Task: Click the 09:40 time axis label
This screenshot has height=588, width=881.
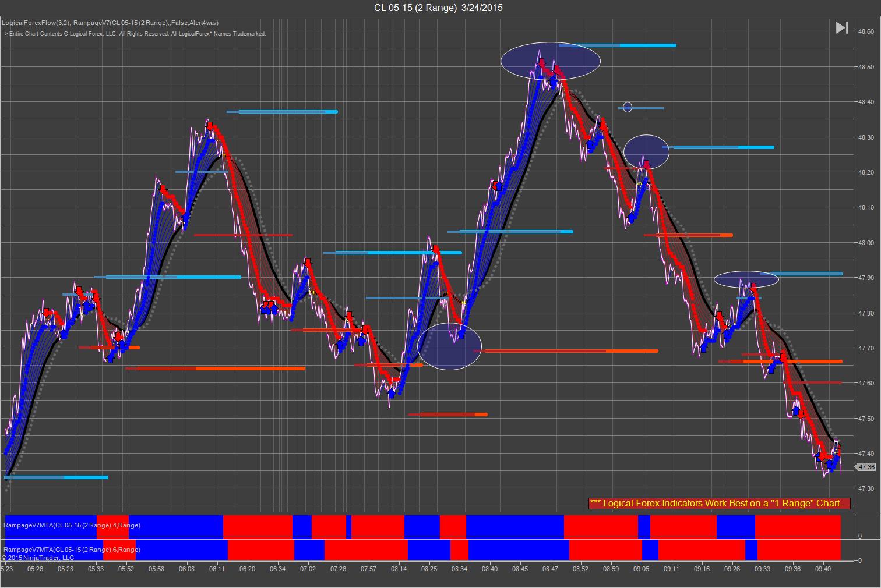Action: pos(823,569)
